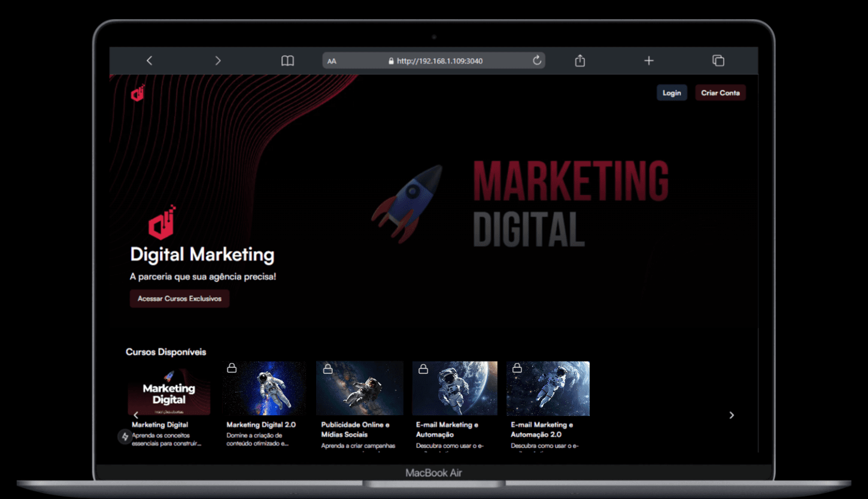Click the Login button
The image size is (868, 499).
(x=672, y=92)
